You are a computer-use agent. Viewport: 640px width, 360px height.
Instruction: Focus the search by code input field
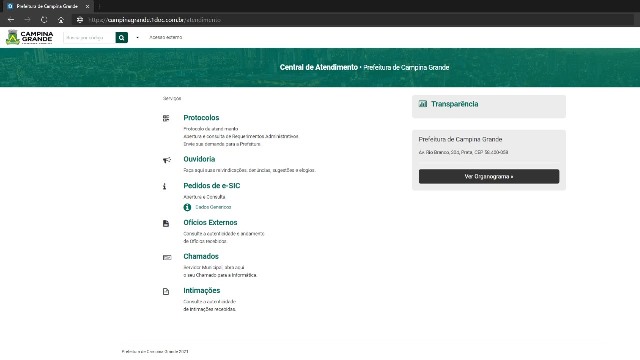89,38
